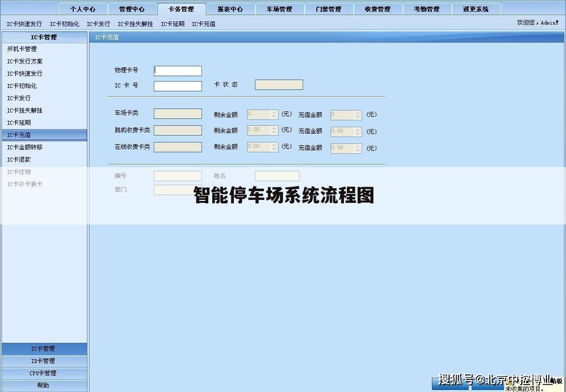This screenshot has width=566, height=392.
Task: Click 车场卡类 剩余金额 spinner arrows
Action: coord(274,114)
